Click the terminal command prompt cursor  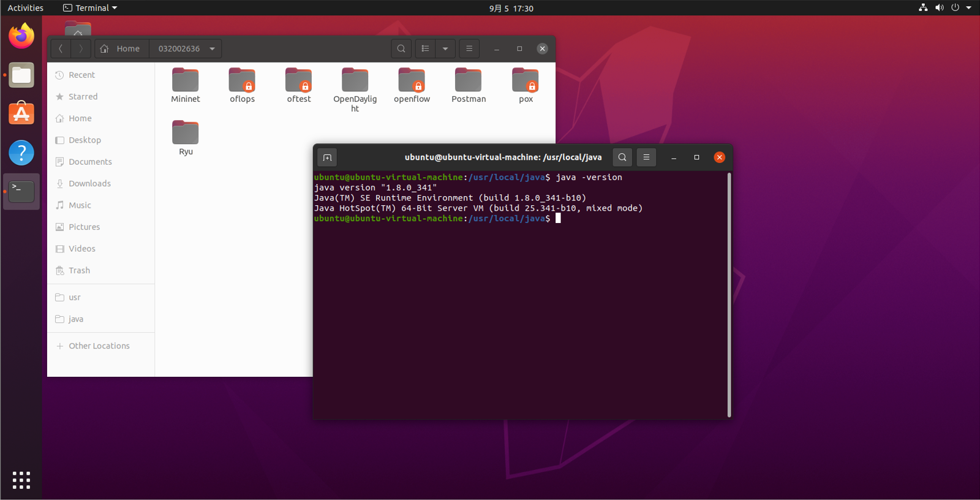(558, 219)
